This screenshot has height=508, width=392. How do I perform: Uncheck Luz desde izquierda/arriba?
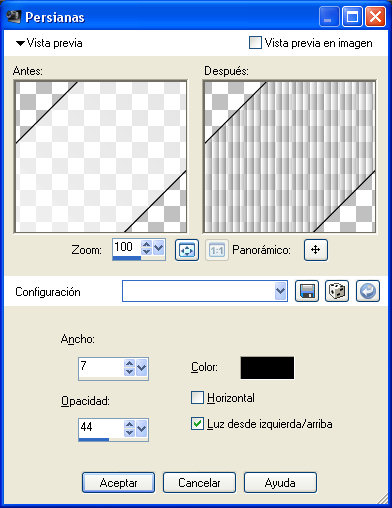[197, 424]
